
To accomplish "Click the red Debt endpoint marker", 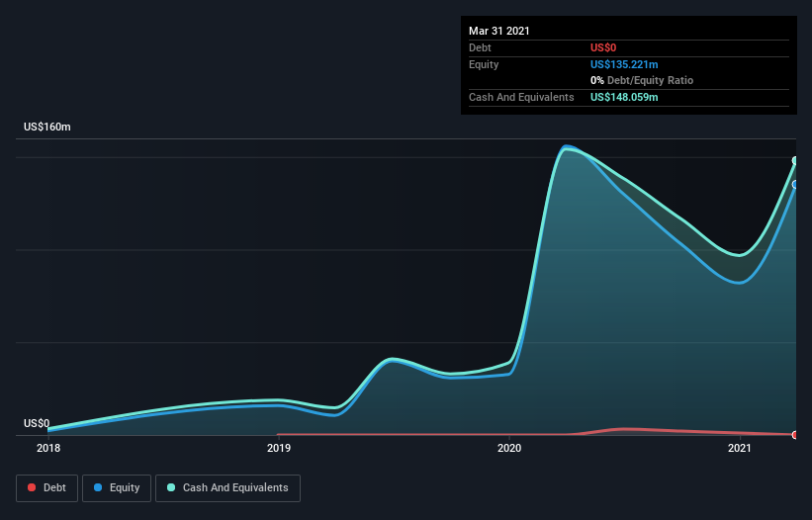I will point(795,435).
